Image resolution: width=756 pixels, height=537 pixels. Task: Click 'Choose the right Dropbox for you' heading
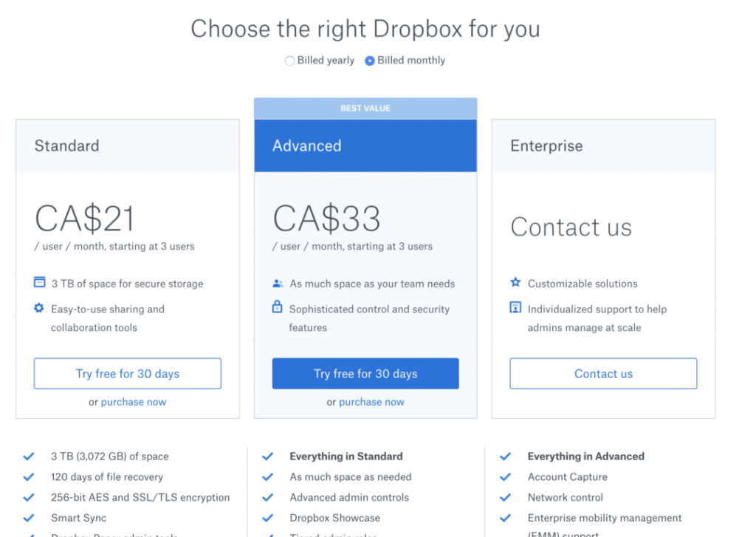pos(365,29)
